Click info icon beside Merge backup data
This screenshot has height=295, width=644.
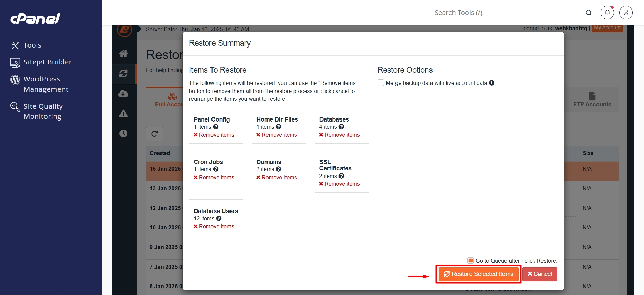(492, 83)
